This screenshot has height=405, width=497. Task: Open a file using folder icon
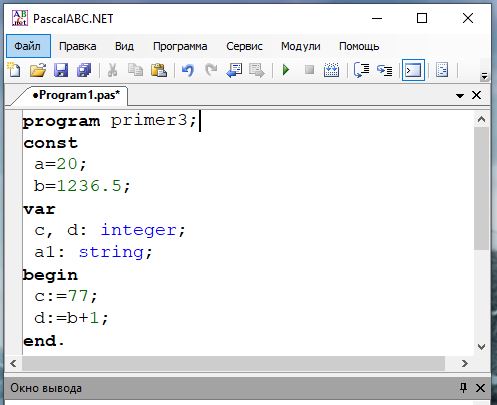click(38, 70)
